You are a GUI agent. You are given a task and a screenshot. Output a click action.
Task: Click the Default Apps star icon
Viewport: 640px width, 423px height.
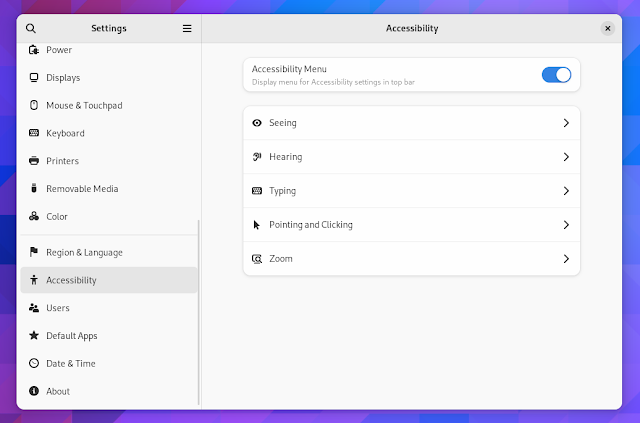pyautogui.click(x=34, y=335)
